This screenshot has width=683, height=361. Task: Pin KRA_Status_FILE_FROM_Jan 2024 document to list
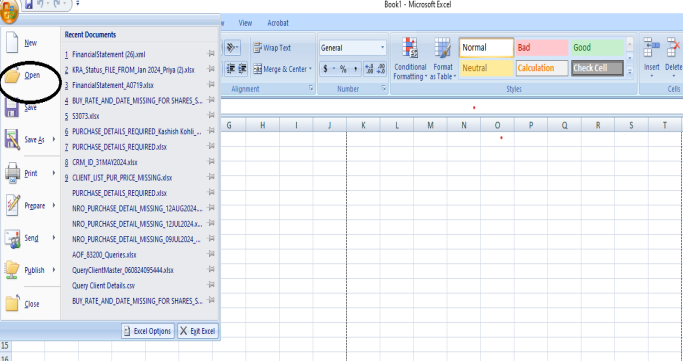(x=211, y=69)
